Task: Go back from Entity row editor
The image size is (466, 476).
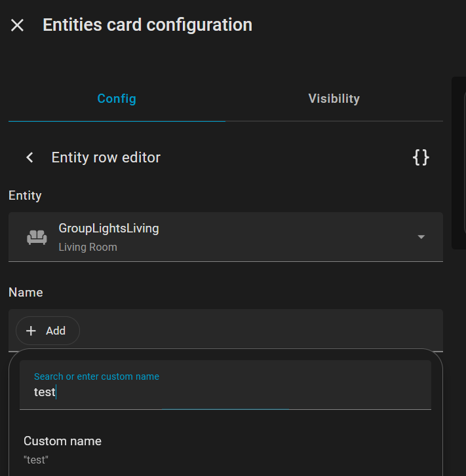Action: 29,158
